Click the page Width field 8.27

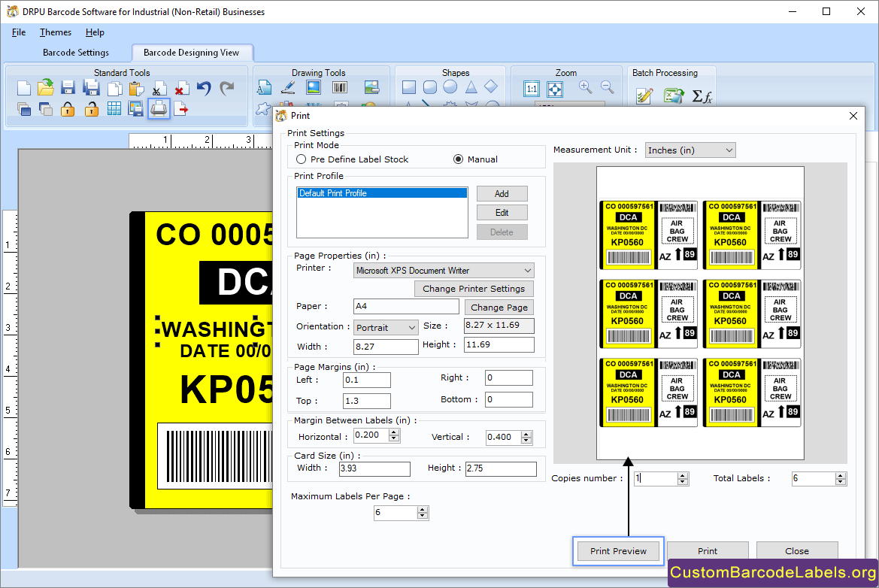tap(386, 347)
